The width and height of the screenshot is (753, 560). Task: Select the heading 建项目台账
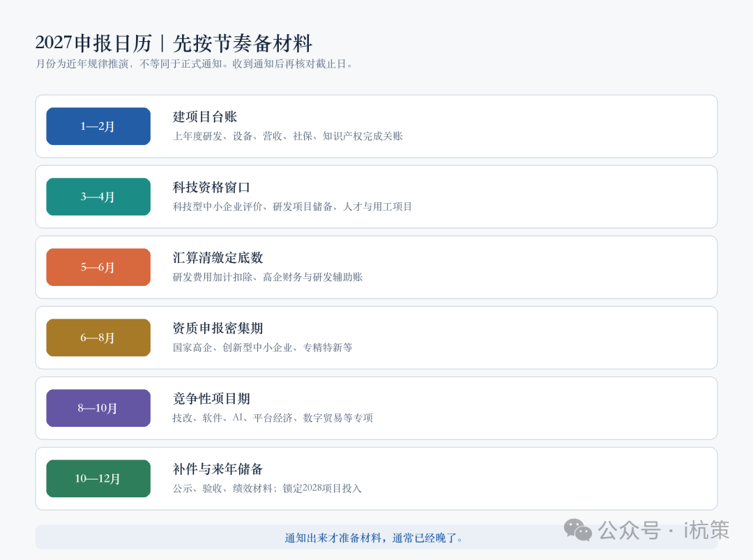pyautogui.click(x=205, y=116)
